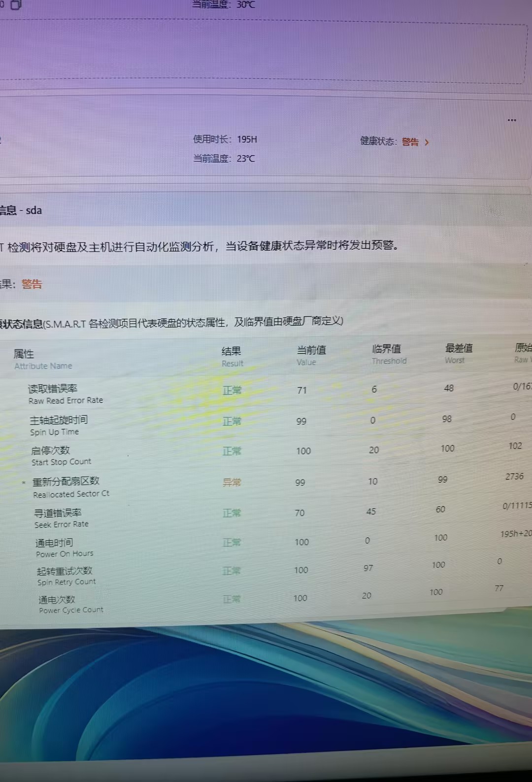The width and height of the screenshot is (532, 782).
Task: Click the 属性 Attribute Name column header
Action: pos(43,359)
